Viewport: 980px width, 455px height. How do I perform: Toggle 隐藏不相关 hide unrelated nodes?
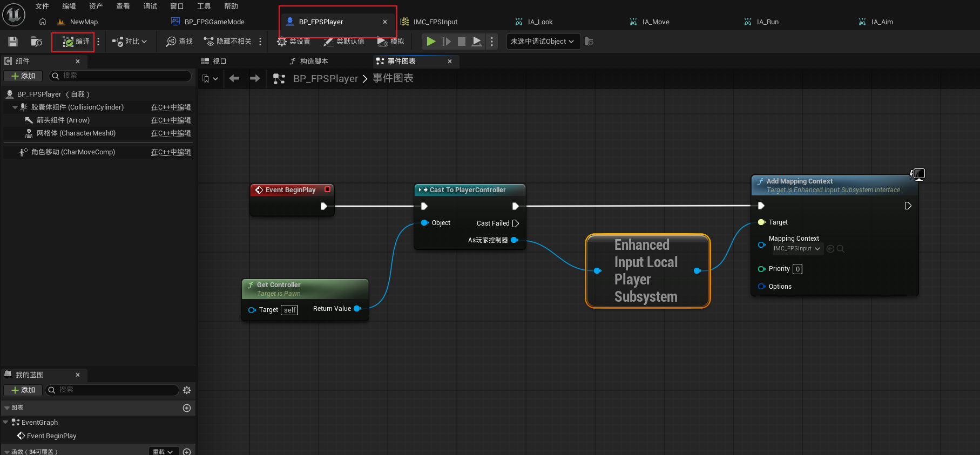[x=227, y=42]
